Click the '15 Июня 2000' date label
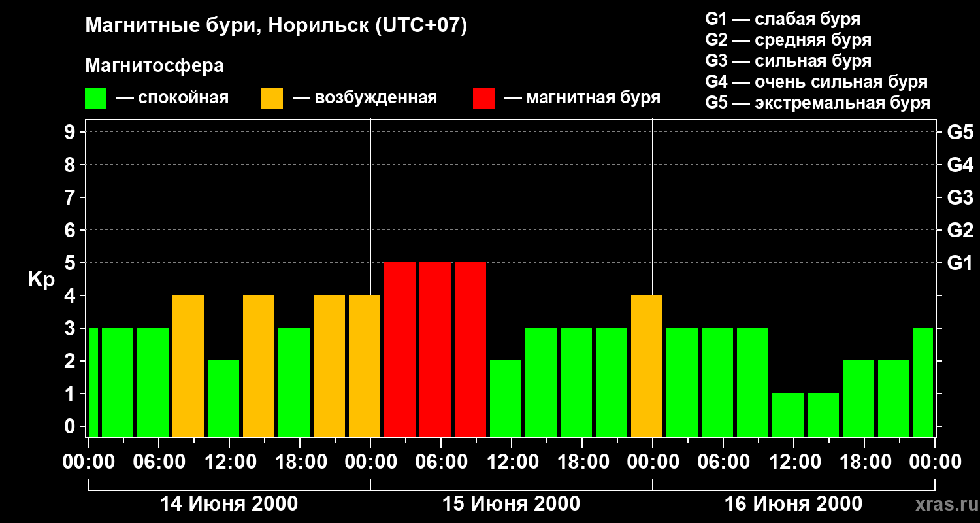Viewport: 980px width, 523px height. click(512, 504)
